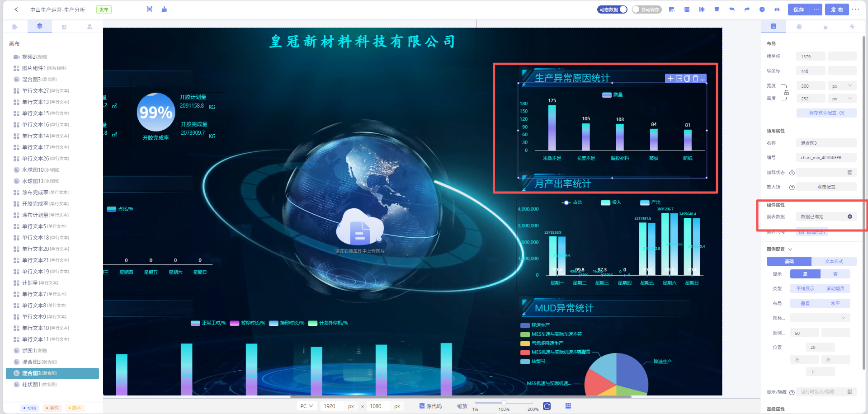Open the layers tab in the left panel
Screen dimensions: 868x414
[x=40, y=26]
